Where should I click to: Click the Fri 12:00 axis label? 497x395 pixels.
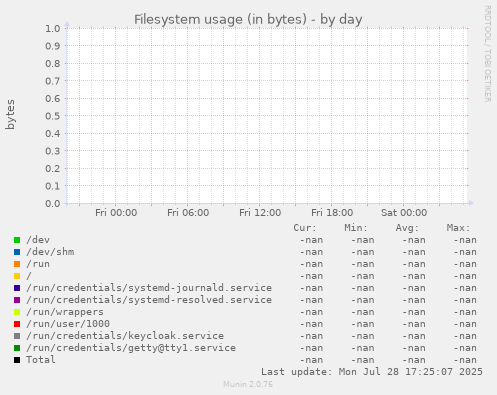(260, 213)
